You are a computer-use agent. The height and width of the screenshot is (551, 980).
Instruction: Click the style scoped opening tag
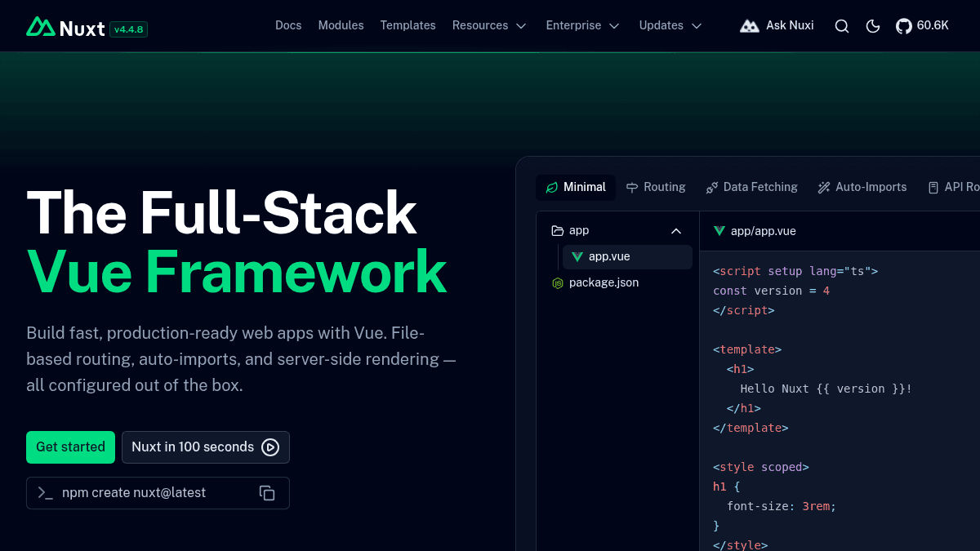pyautogui.click(x=760, y=467)
